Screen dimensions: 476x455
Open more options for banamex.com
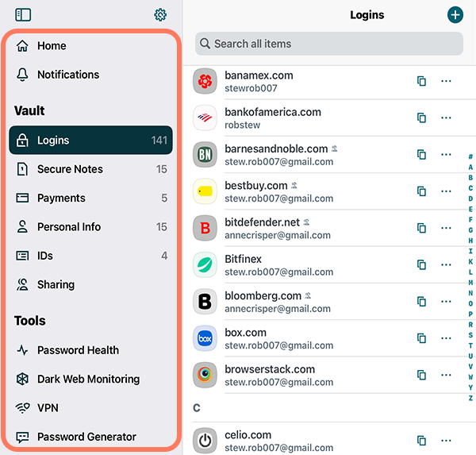(446, 81)
